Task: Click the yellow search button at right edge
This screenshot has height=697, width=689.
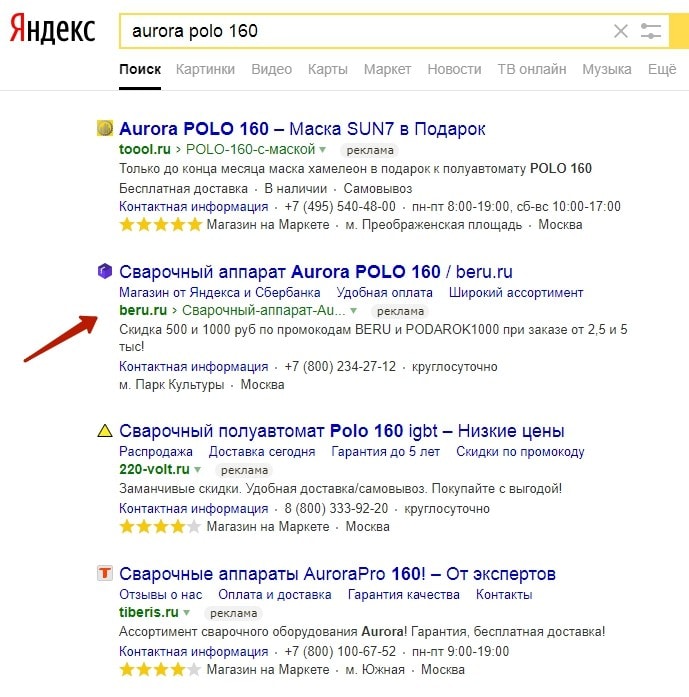Action: (680, 31)
